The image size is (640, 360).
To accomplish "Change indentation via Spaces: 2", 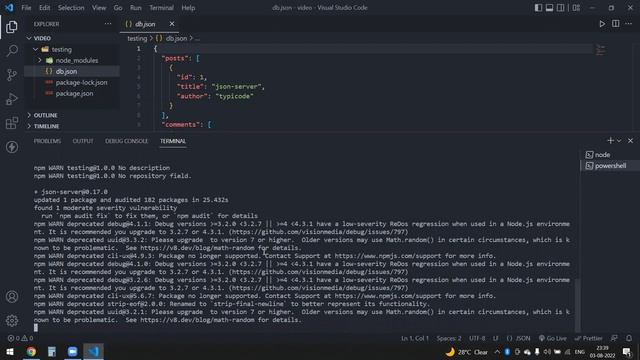I will (449, 338).
